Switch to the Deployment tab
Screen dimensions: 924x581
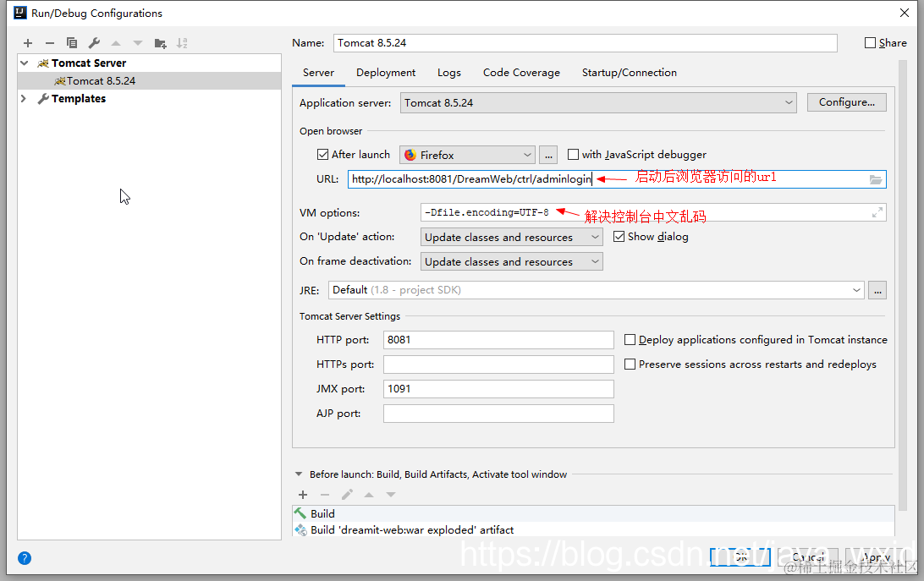pyautogui.click(x=386, y=73)
